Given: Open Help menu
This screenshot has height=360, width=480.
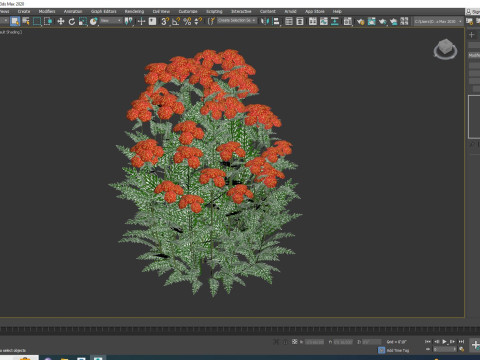Looking at the screenshot, I should pos(337,11).
